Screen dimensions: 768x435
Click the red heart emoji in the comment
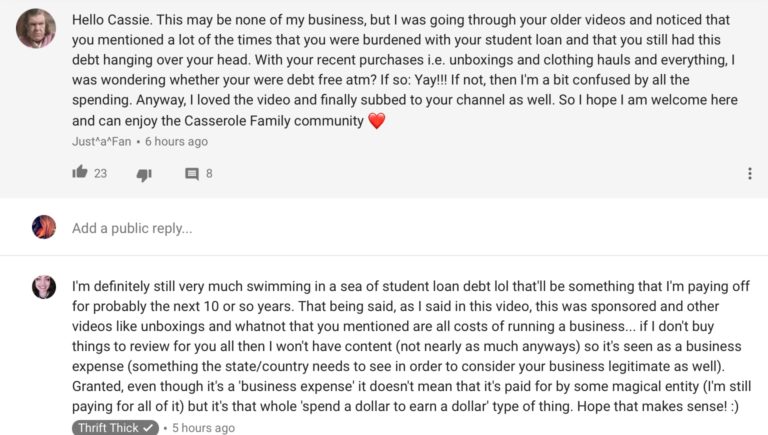(x=376, y=121)
